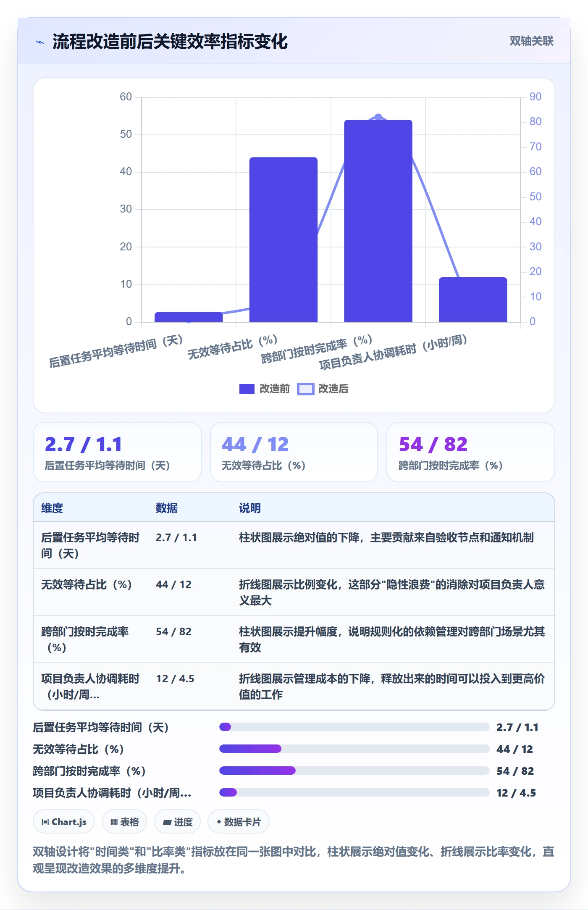Click the 数据 column header
588x910 pixels.
pyautogui.click(x=167, y=508)
